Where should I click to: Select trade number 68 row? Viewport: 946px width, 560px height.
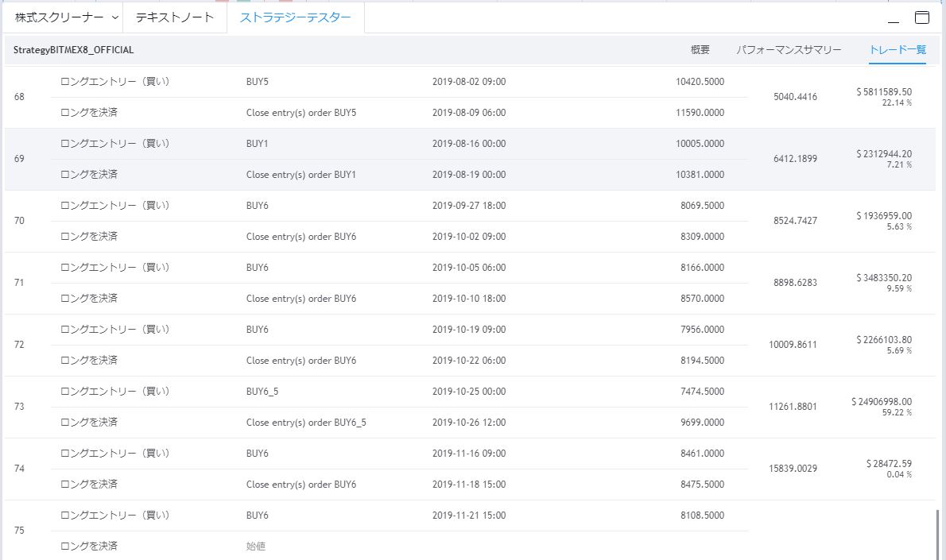pos(20,97)
